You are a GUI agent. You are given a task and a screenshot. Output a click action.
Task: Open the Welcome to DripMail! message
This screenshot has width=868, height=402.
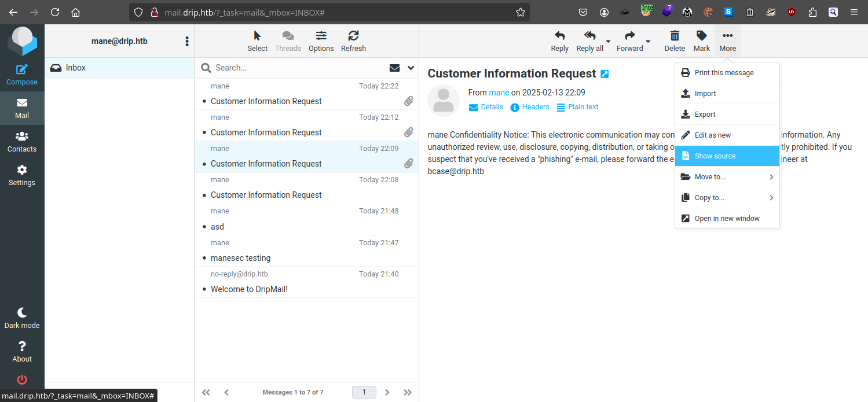pos(249,289)
